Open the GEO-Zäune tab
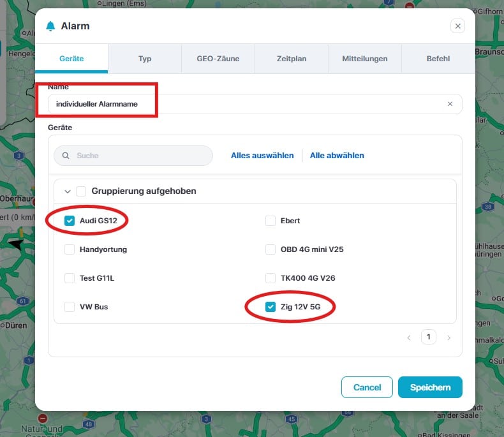 tap(218, 59)
